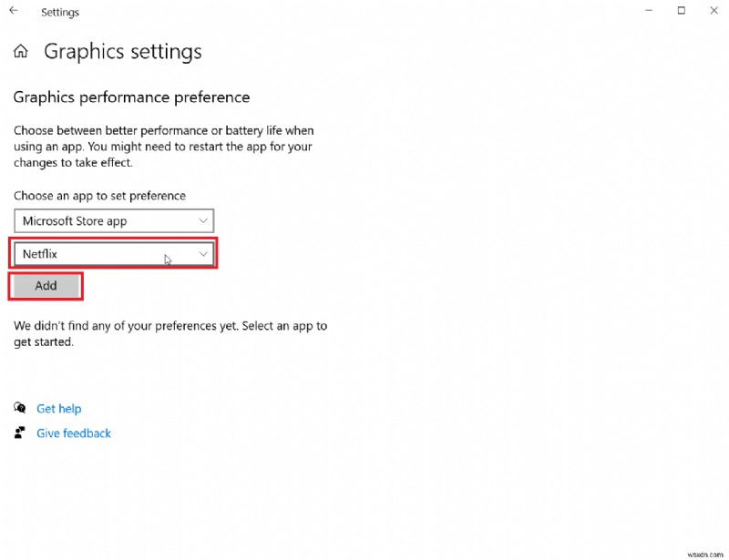
Task: Click the Get help speech bubble icon
Action: point(19,408)
